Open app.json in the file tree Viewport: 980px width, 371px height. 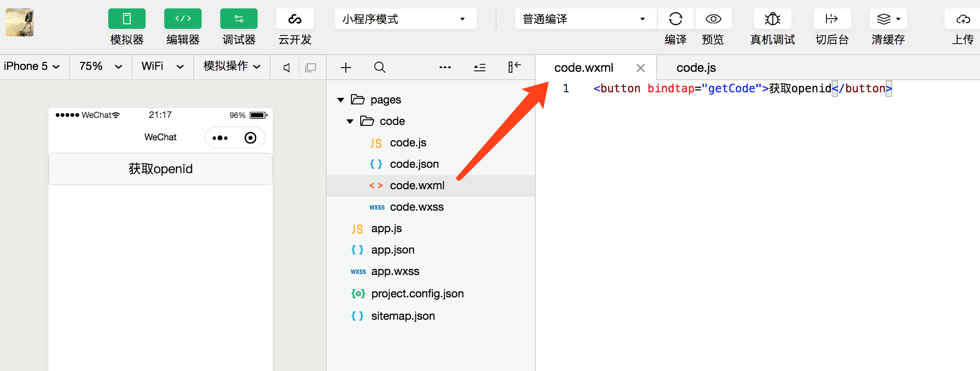[x=392, y=250]
